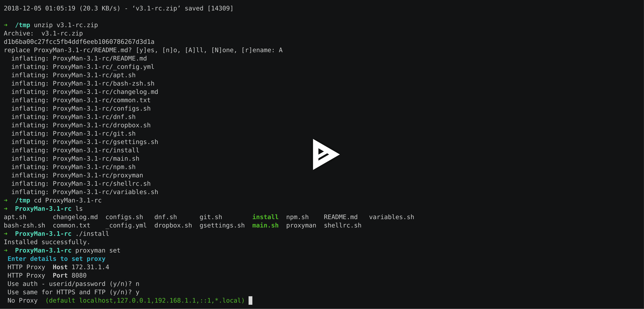Click the README.md filename in ls output
The width and height of the screenshot is (644, 309).
[x=340, y=217]
